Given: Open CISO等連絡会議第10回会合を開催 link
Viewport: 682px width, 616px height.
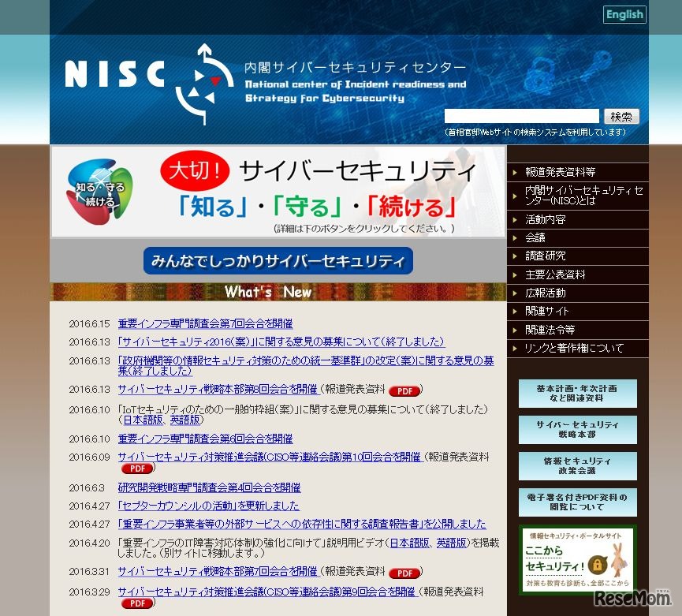Looking at the screenshot, I should tap(269, 457).
